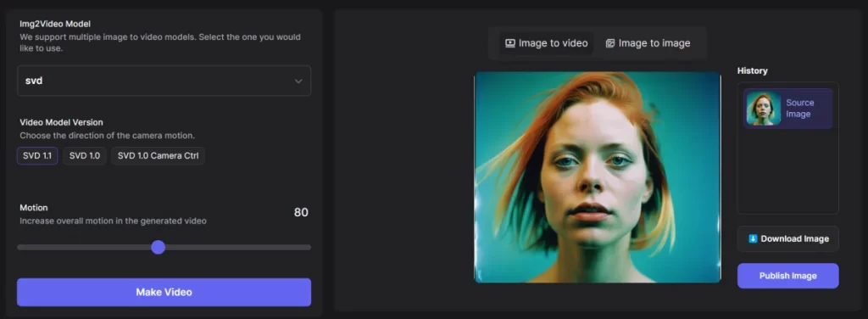The image size is (868, 319).
Task: Click the Motion slider handle
Action: (159, 247)
